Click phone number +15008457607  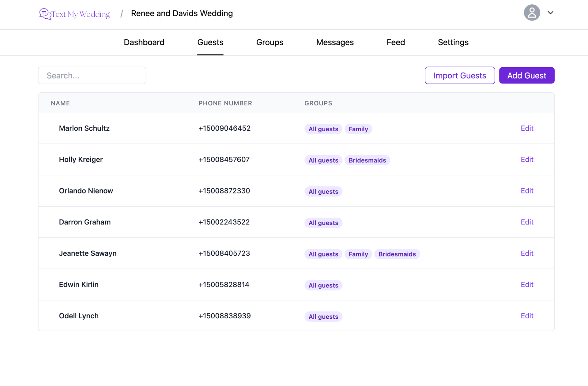224,159
